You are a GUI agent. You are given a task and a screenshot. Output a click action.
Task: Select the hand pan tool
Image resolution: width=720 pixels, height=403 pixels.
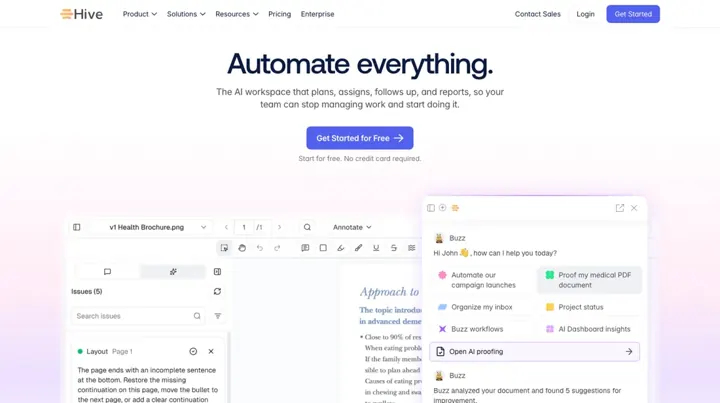(x=242, y=248)
